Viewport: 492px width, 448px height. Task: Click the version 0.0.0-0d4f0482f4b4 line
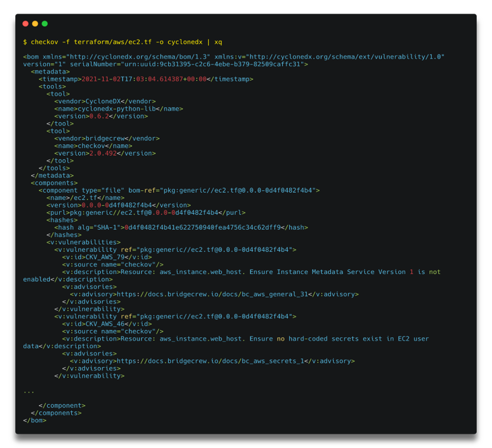click(119, 206)
